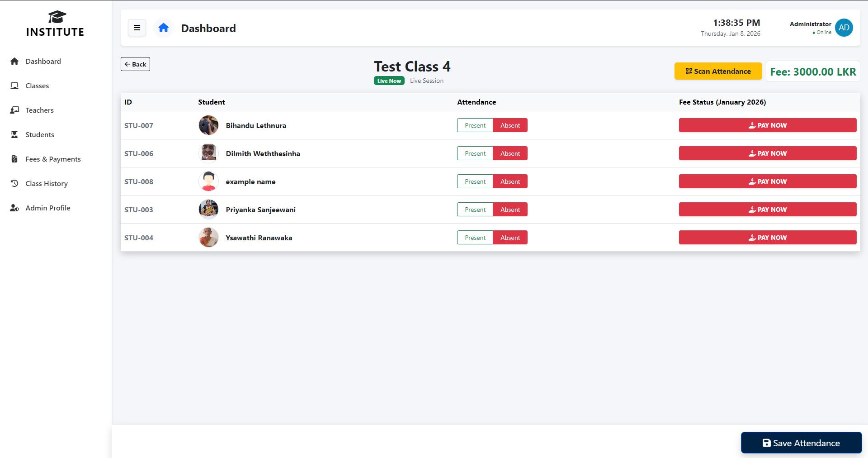Screen dimensions: 868x458
Task: Click Pay Now for Ysawathi Ranawaka
Action: click(767, 238)
